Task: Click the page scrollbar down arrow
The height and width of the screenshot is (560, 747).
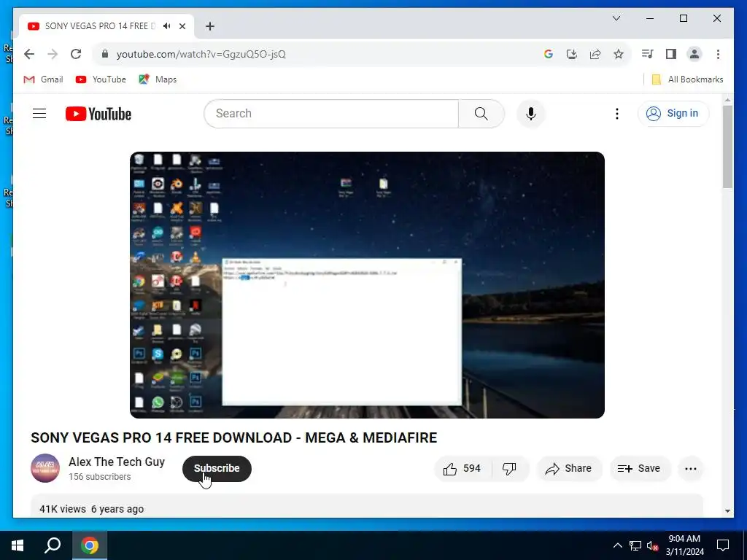Action: point(727,511)
